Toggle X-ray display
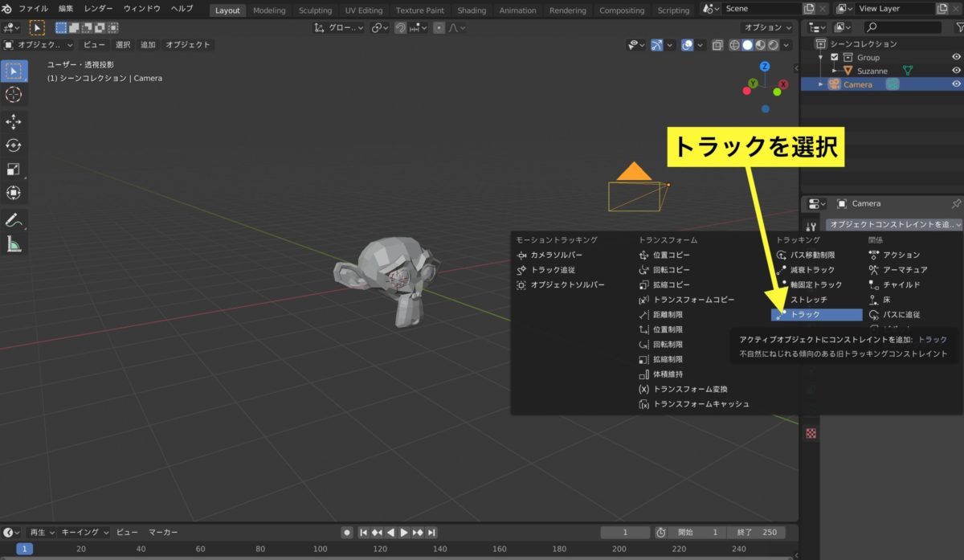Screen dimensions: 964x560 coord(717,45)
